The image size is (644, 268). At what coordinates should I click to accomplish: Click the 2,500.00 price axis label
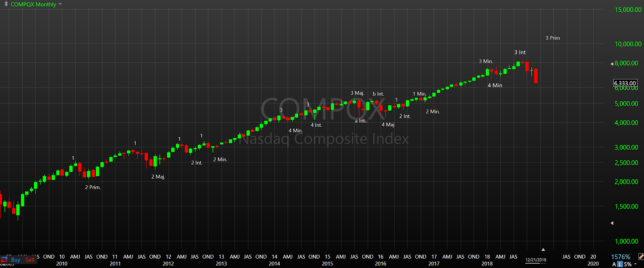click(626, 163)
